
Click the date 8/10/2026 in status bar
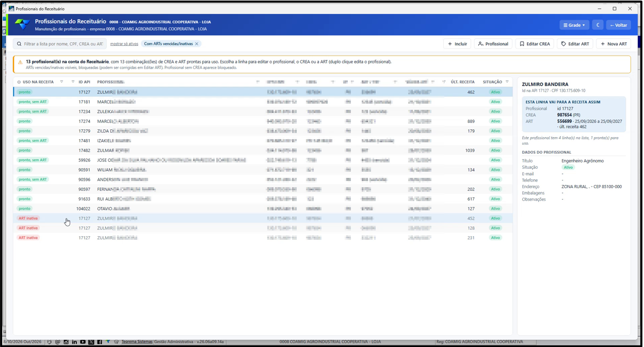click(x=12, y=342)
